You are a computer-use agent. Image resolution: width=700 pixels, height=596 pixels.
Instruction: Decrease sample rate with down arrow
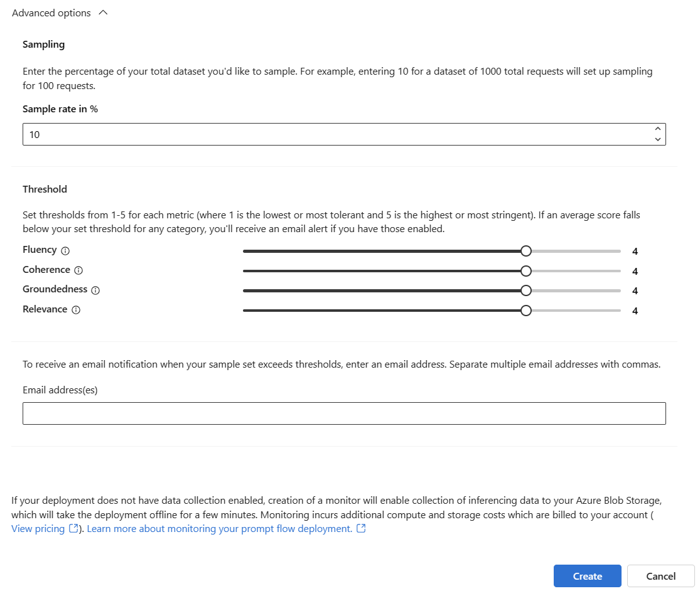tap(657, 139)
